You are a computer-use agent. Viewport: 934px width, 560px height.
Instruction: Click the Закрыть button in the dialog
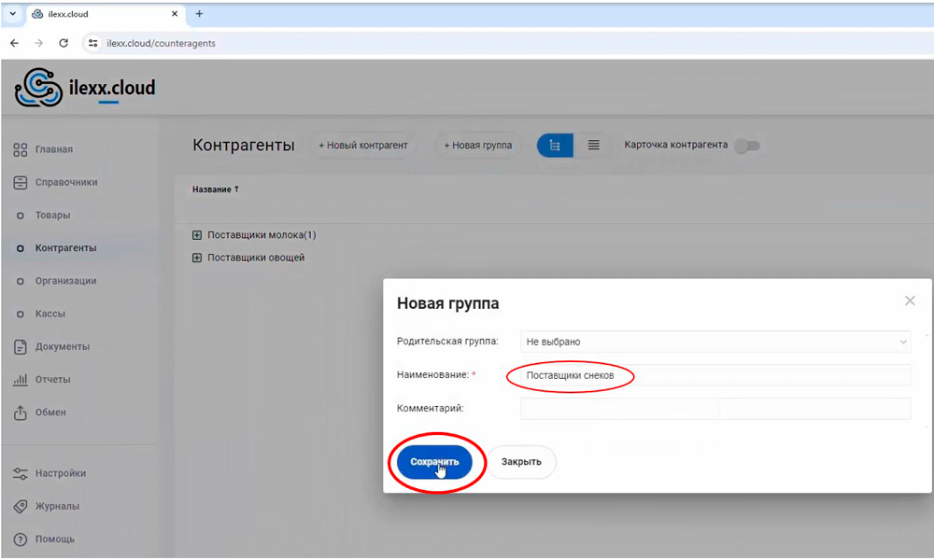521,462
